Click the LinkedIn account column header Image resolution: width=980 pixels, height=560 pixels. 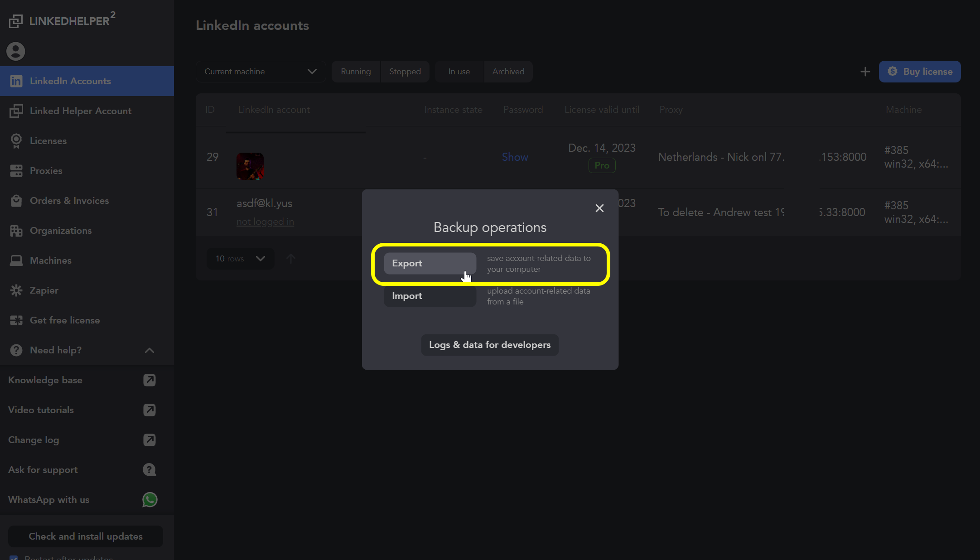coord(274,110)
